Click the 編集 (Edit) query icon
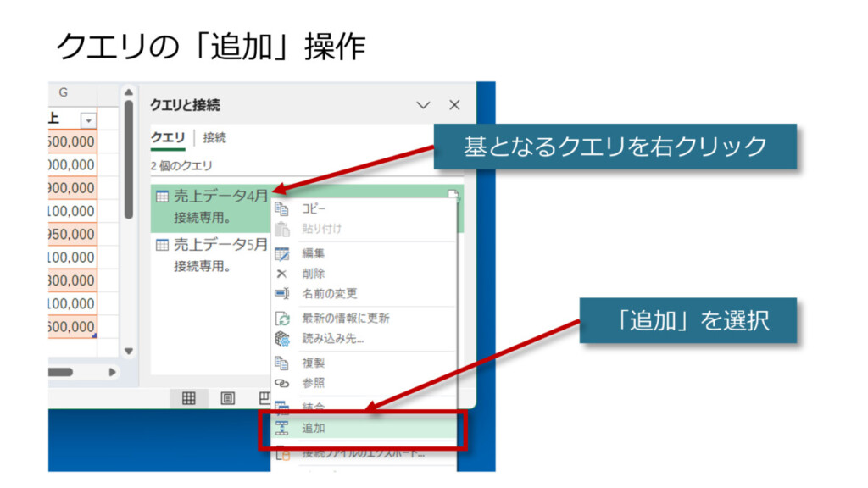The width and height of the screenshot is (868, 488). tap(282, 253)
